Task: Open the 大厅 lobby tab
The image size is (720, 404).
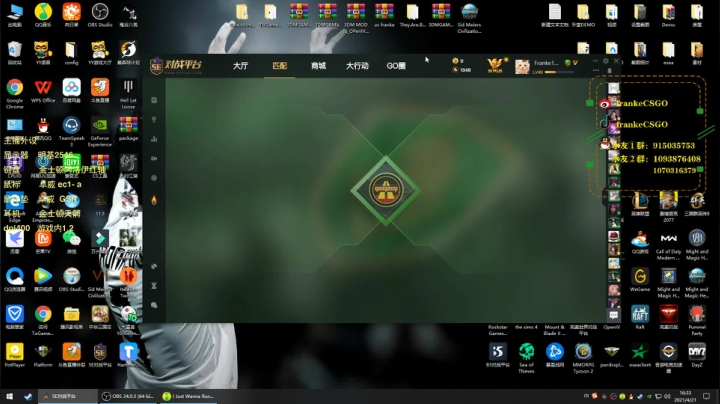Action: pos(240,66)
